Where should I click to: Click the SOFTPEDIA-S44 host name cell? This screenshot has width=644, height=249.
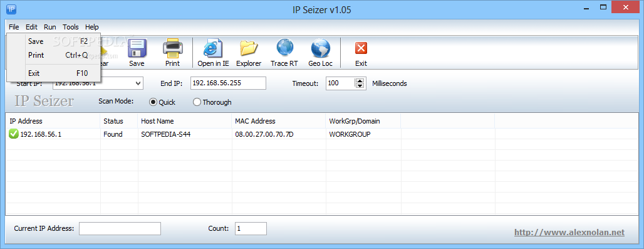[165, 134]
